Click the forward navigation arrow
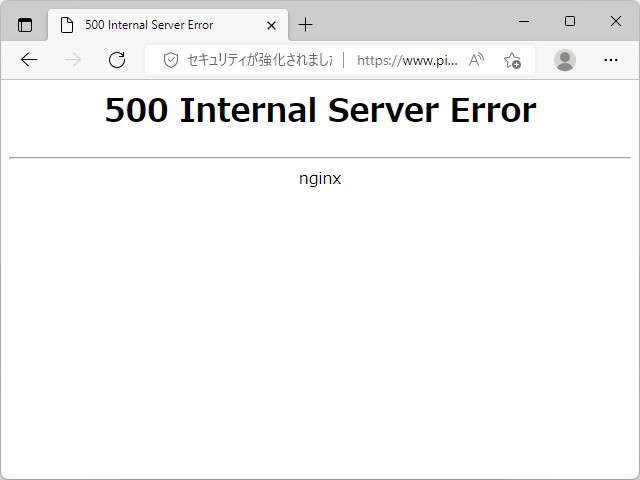The height and width of the screenshot is (480, 640). point(73,60)
